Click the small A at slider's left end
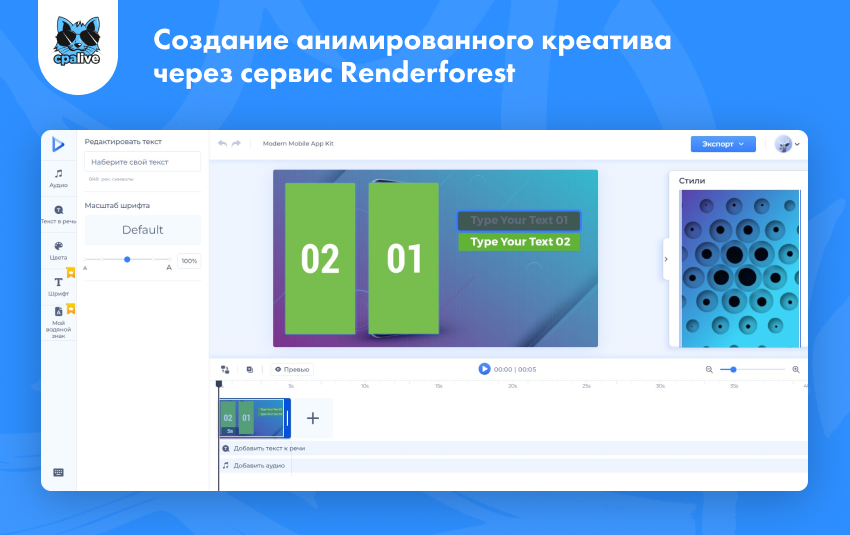The height and width of the screenshot is (535, 850). (x=85, y=268)
